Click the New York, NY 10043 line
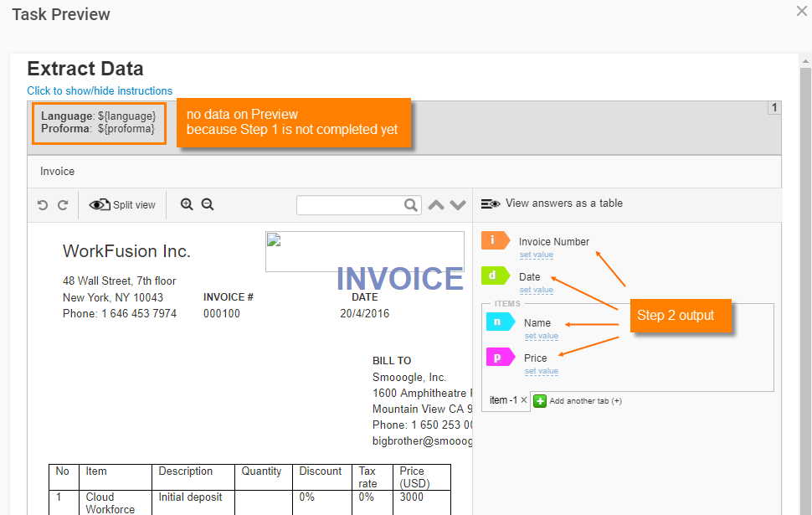 point(113,297)
